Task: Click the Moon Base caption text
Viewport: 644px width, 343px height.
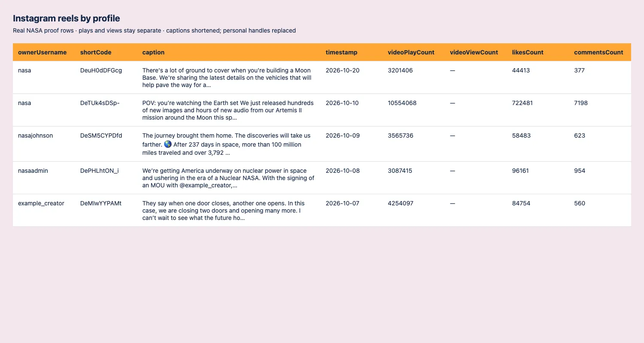Action: pos(229,78)
